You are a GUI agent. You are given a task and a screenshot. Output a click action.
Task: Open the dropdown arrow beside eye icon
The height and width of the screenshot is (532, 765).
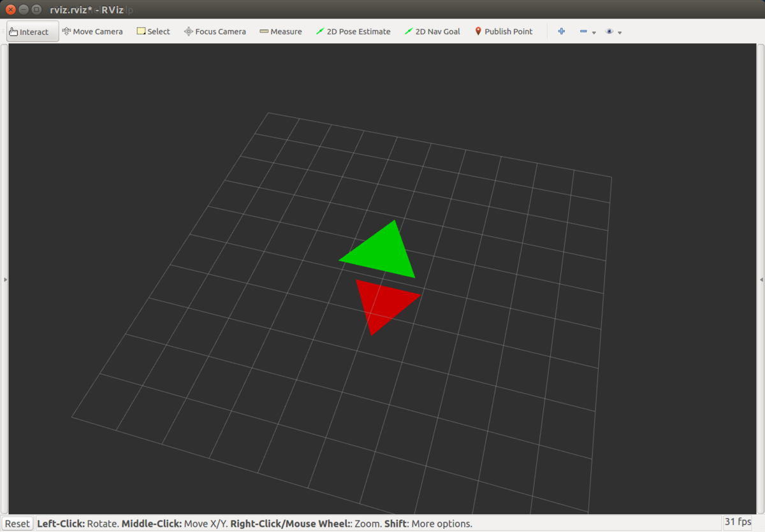pos(620,32)
